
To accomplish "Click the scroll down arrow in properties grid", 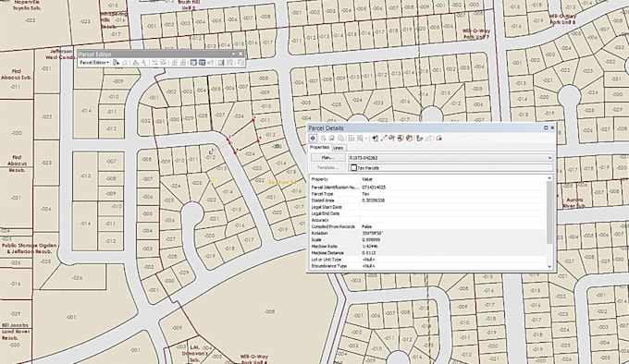I will (549, 267).
